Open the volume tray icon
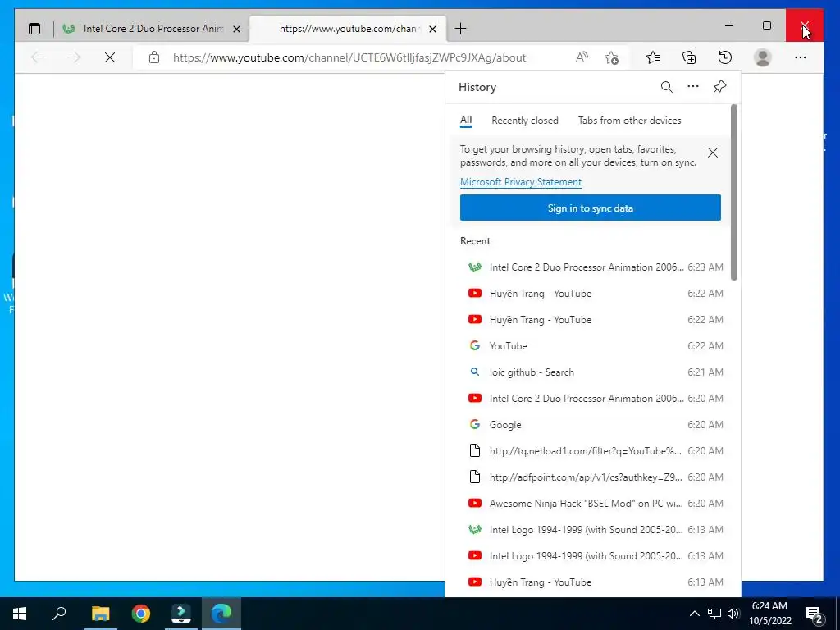This screenshot has width=840, height=630. [733, 614]
